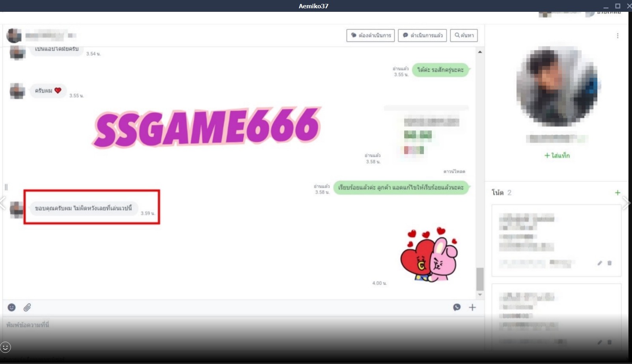632x364 pixels.
Task: Open the three-dot menu in profile panel
Action: [617, 36]
